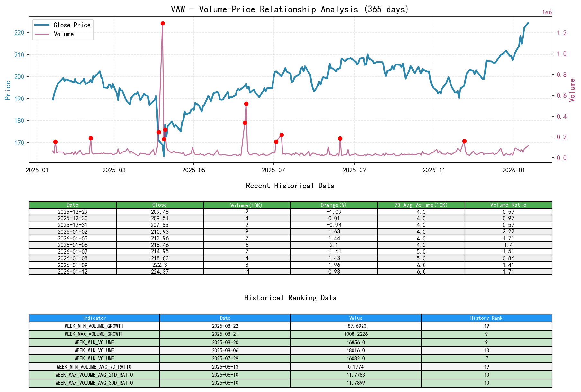
Task: Select the red anomaly marker near 2025-11
Action: point(464,141)
